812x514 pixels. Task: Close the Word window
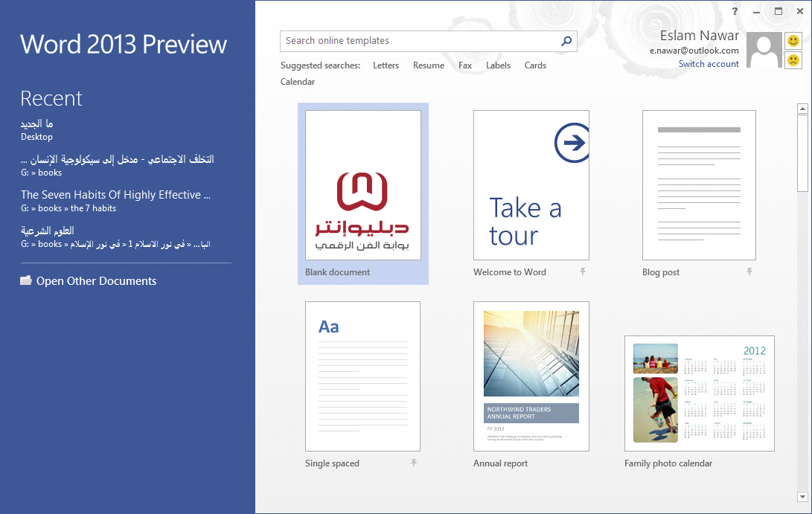point(800,11)
